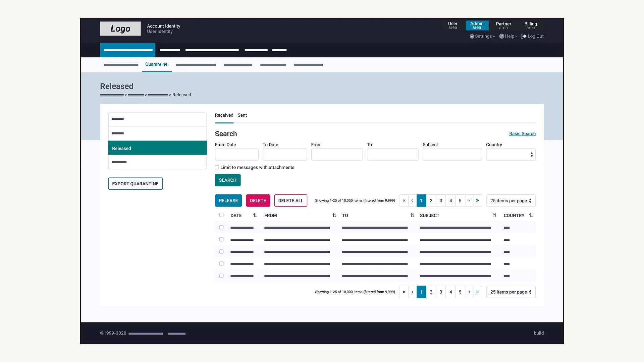The image size is (644, 362).
Task: Go to previous page in top pagination
Action: coord(412,200)
